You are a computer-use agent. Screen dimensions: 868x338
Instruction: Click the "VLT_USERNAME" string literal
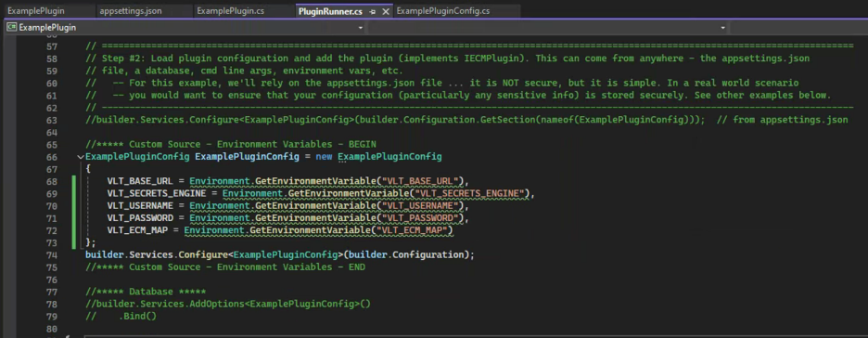[421, 205]
